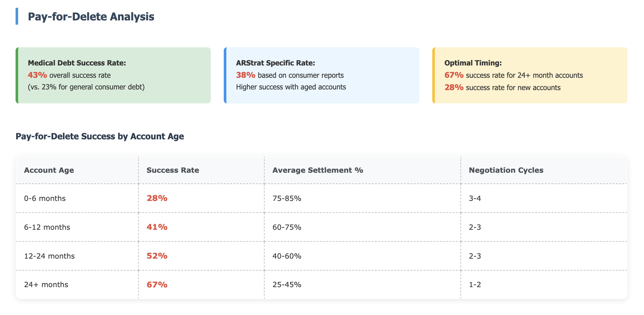Click the 25-45% settlement cell
Image resolution: width=644 pixels, height=315 pixels.
tap(287, 285)
